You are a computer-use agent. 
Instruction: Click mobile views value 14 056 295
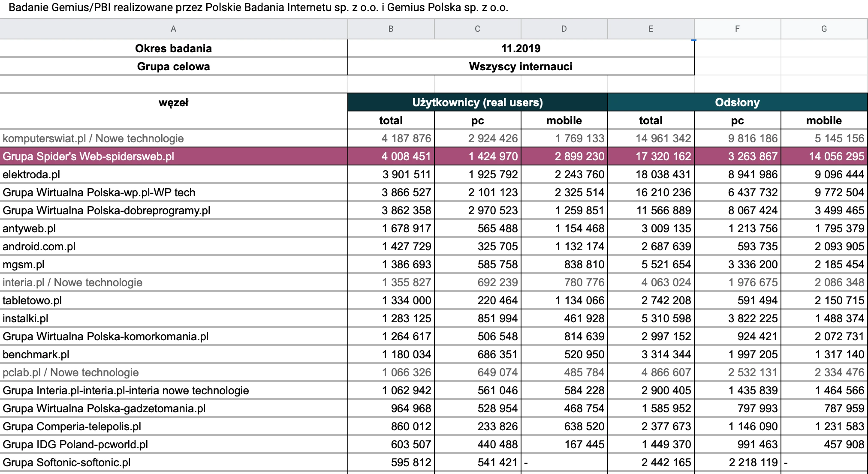point(824,156)
